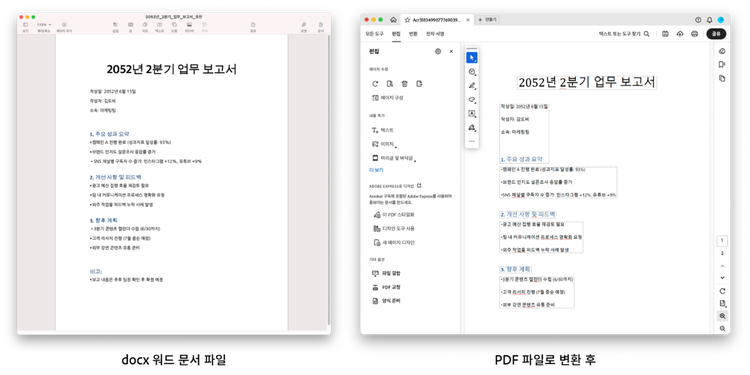
Task: Delete the page using the trash icon
Action: pos(405,84)
